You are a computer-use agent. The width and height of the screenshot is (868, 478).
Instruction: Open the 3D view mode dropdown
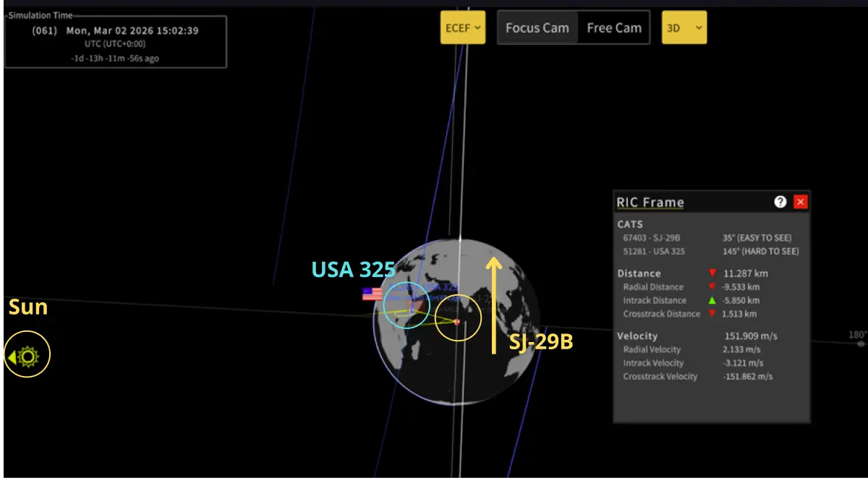click(x=684, y=28)
